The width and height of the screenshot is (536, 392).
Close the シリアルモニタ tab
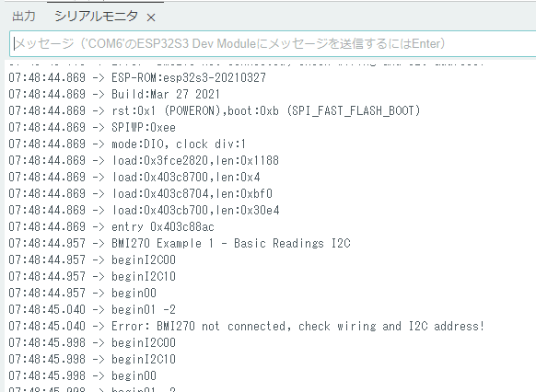151,17
